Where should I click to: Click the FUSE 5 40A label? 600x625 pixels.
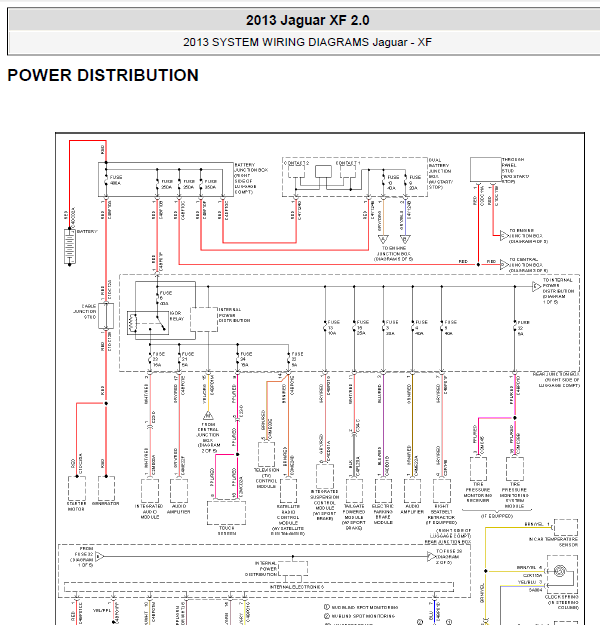click(x=450, y=327)
